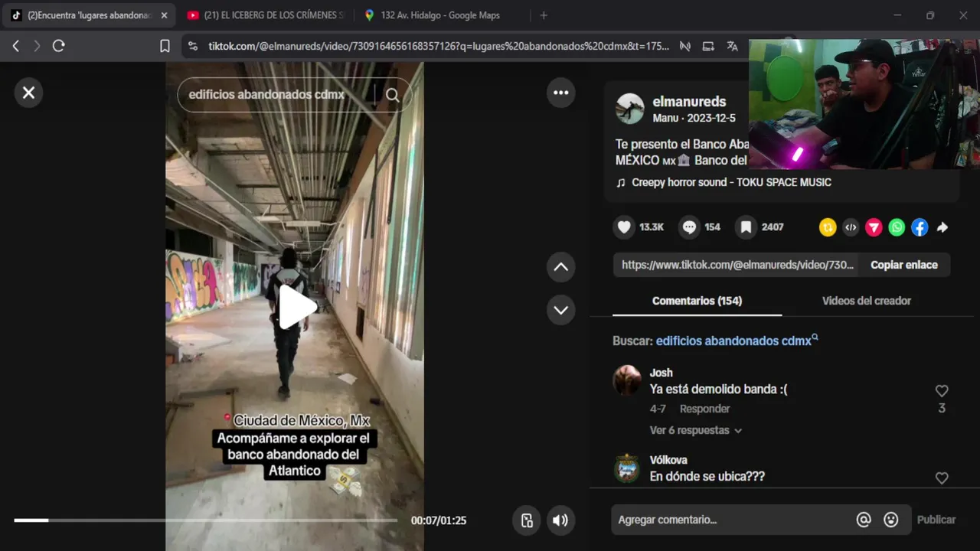The height and width of the screenshot is (551, 980).
Task: Send to friends red icon
Action: click(874, 227)
